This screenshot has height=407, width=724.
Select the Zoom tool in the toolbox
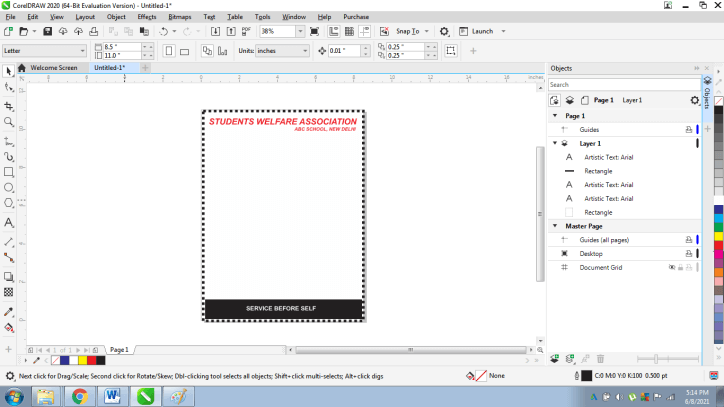point(9,122)
